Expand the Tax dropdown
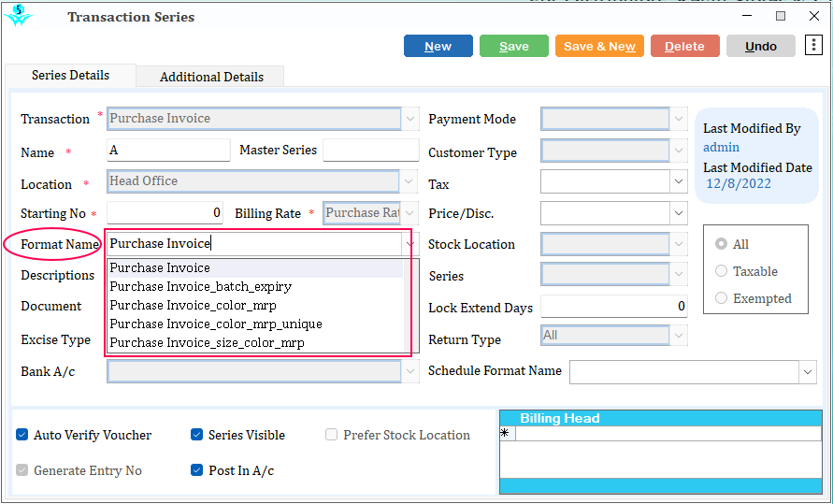The image size is (833, 504). tap(679, 181)
